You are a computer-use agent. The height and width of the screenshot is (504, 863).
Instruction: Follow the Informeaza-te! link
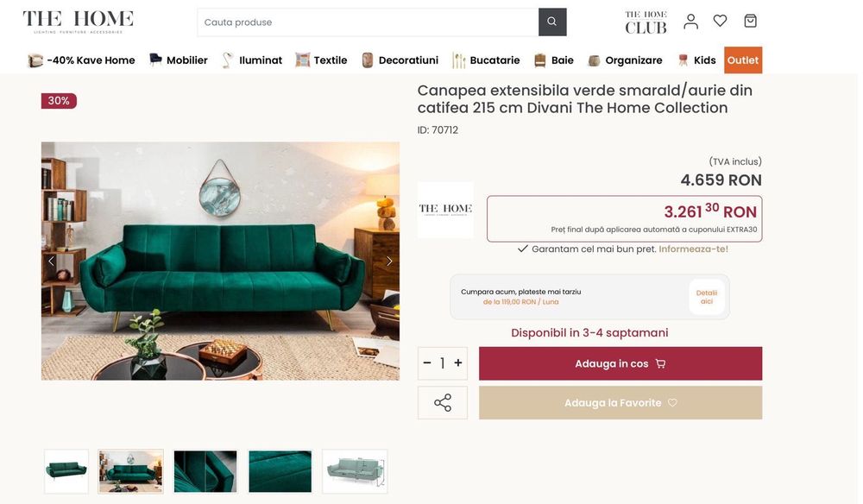(x=694, y=249)
